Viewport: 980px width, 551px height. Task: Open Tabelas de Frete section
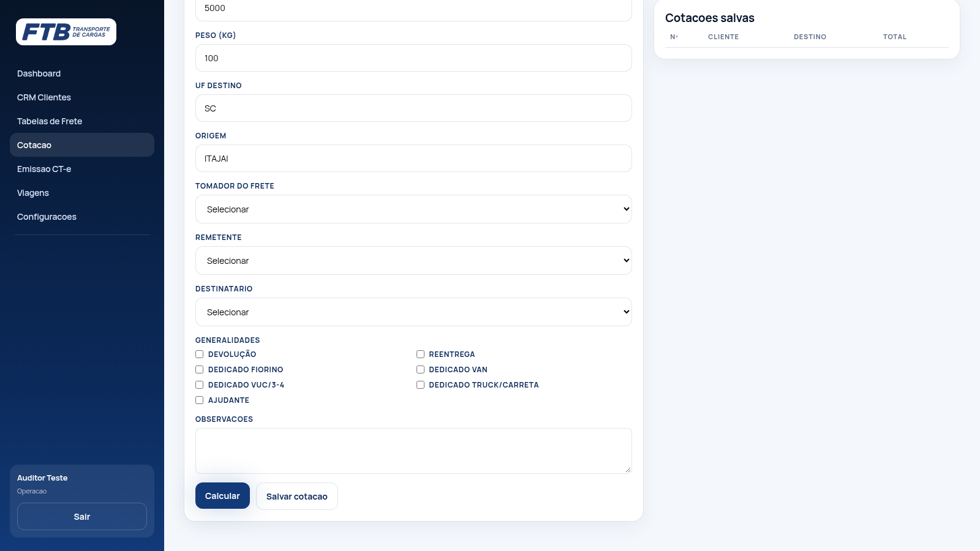click(x=82, y=121)
